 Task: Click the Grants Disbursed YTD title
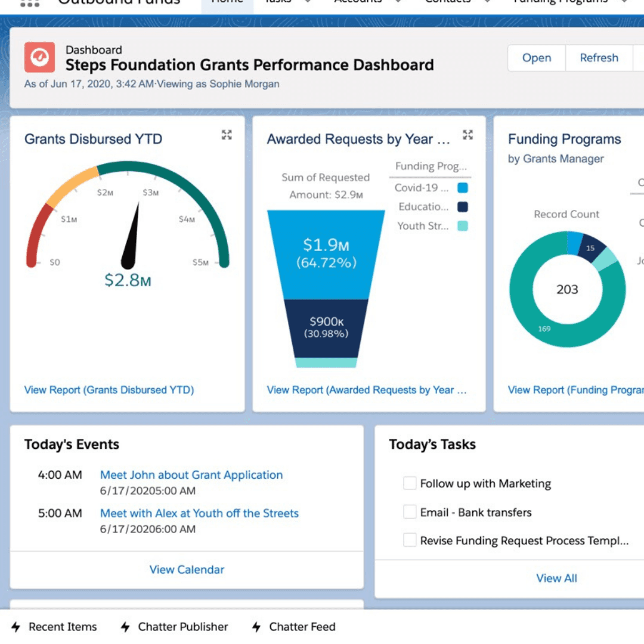pos(93,139)
